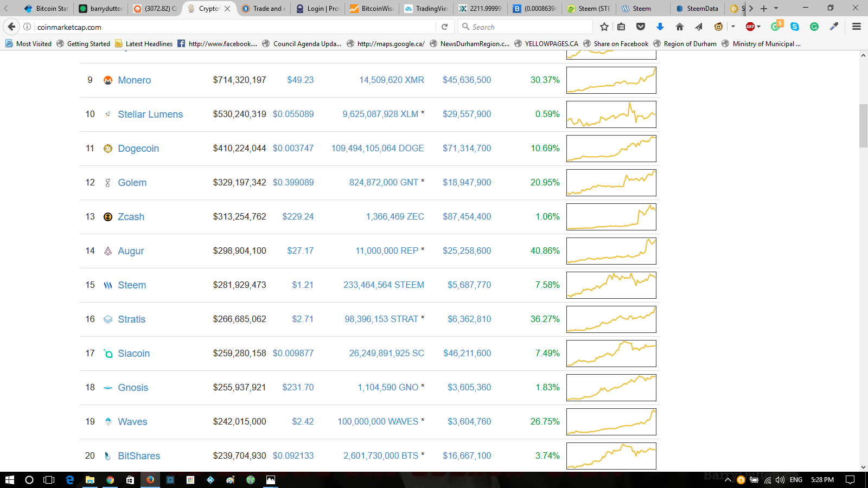Screen dimensions: 868x488
Task: Open the Stellar Lumens link
Action: [x=150, y=114]
